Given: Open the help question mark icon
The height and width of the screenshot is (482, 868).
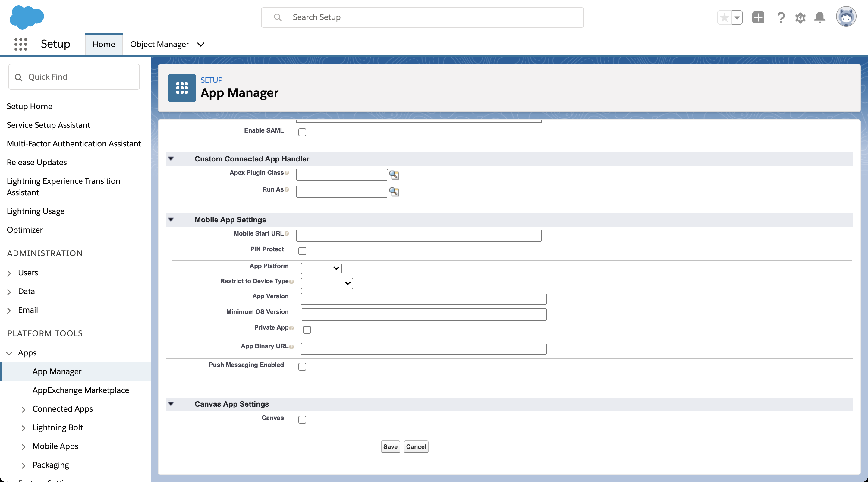Looking at the screenshot, I should click(x=781, y=17).
